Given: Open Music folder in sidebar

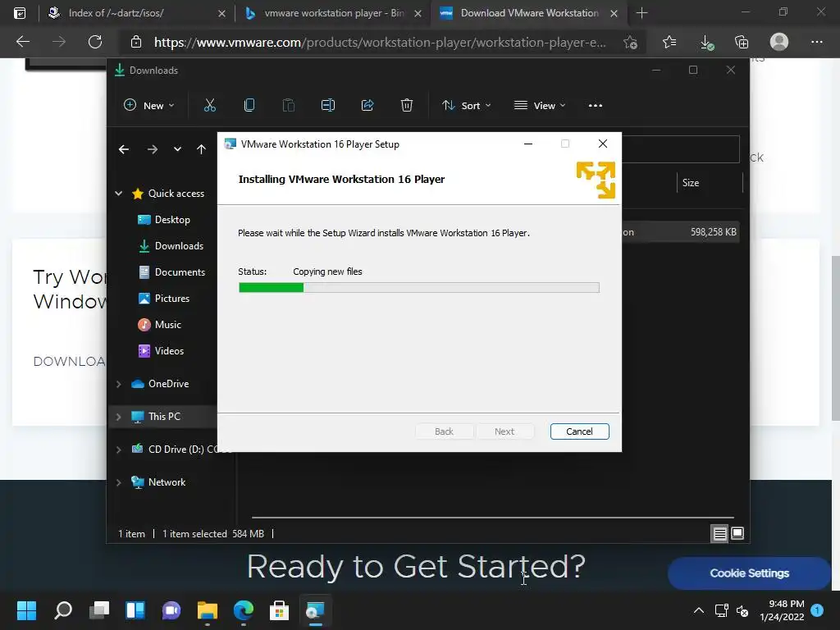Looking at the screenshot, I should coord(160,325).
